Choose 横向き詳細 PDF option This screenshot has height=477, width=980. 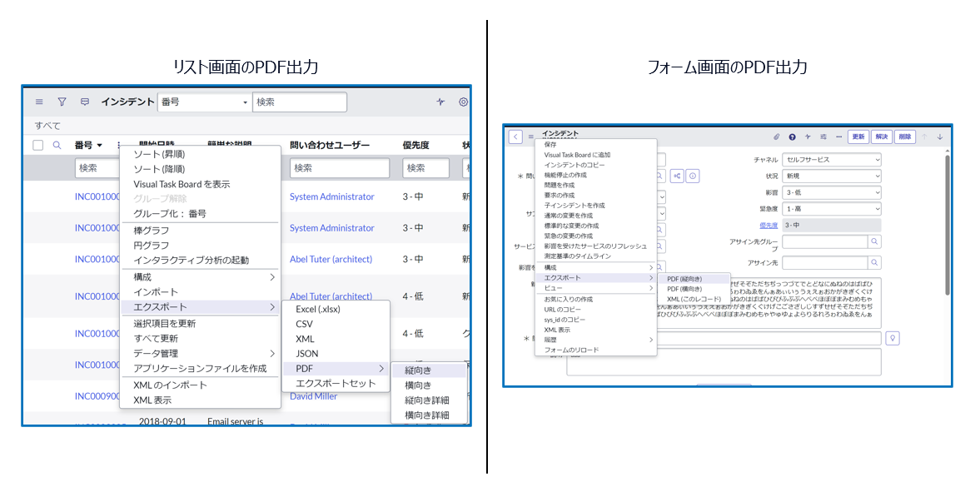(427, 415)
